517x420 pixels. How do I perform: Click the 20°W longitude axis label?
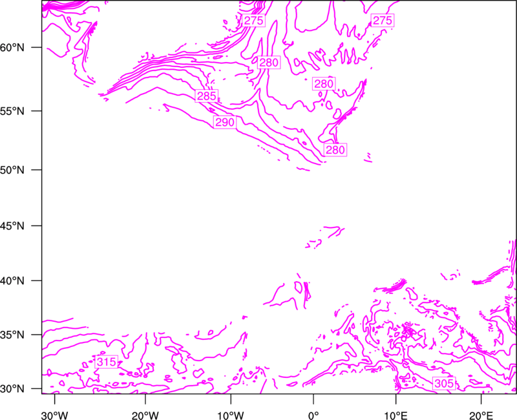tap(145, 415)
